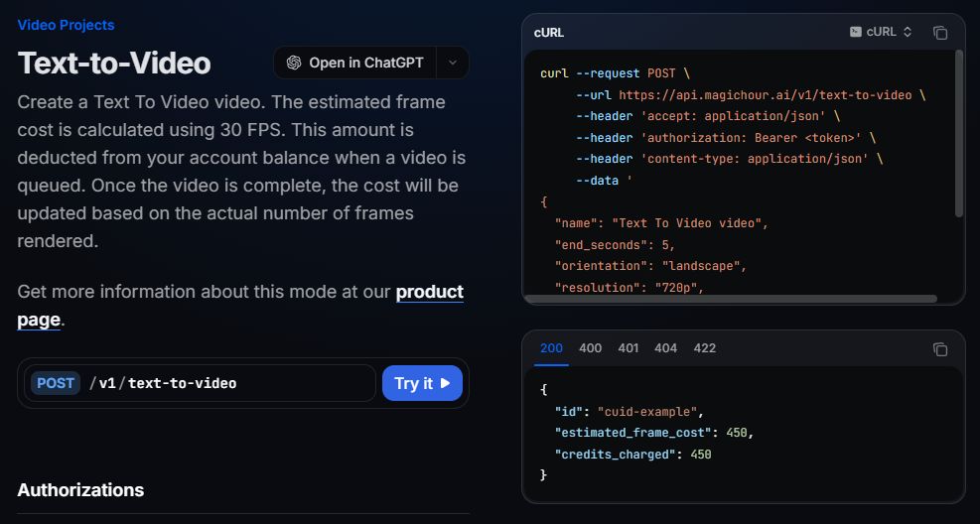
Task: Click the POST method badge
Action: [56, 383]
